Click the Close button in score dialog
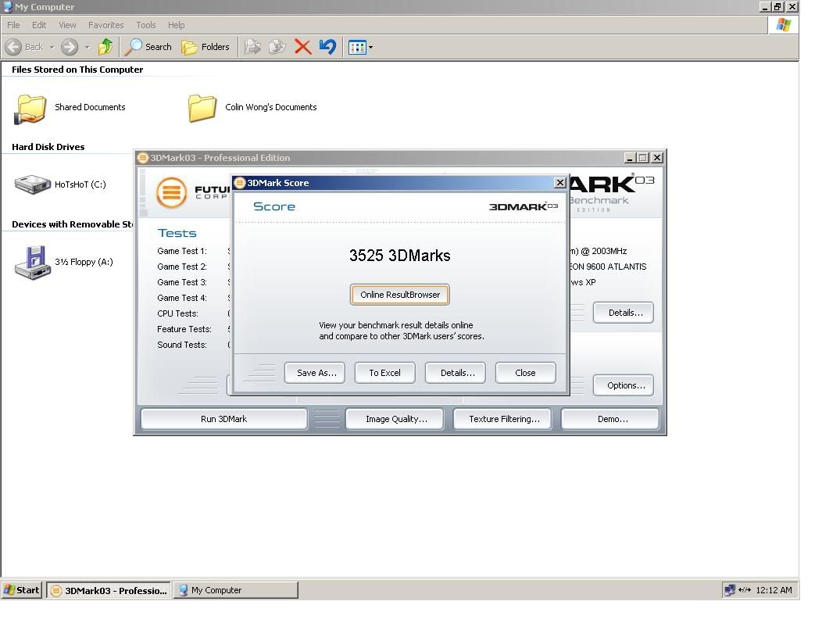 point(526,373)
